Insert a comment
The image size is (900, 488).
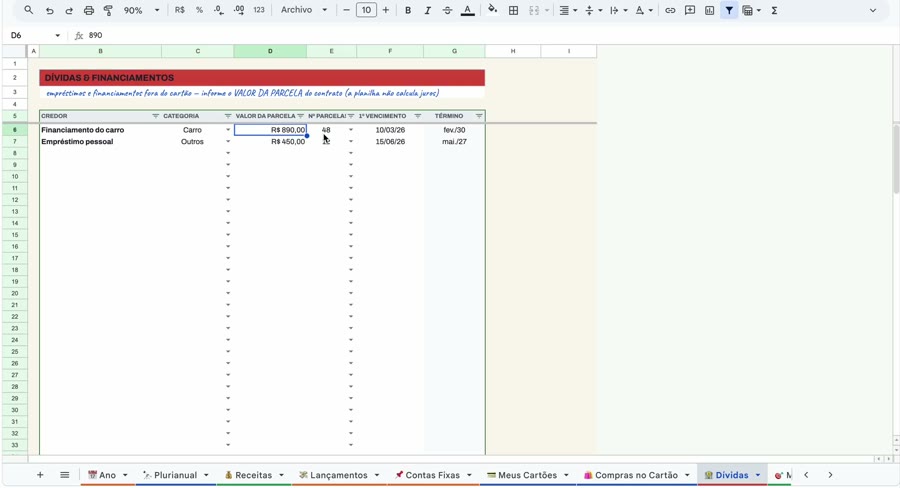point(690,10)
